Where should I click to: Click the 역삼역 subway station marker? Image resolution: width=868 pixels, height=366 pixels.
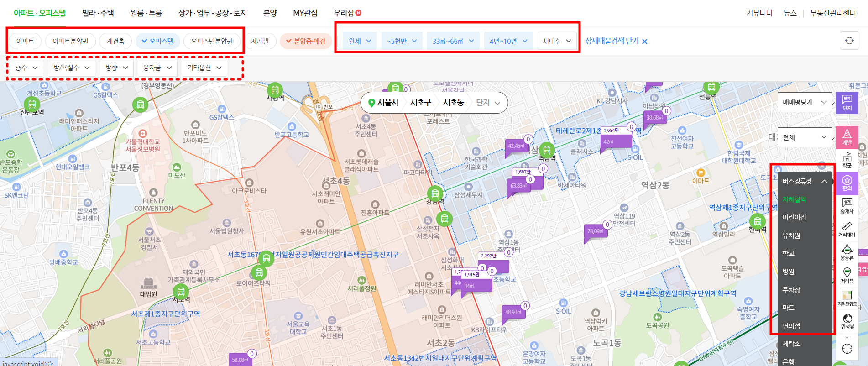[547, 150]
